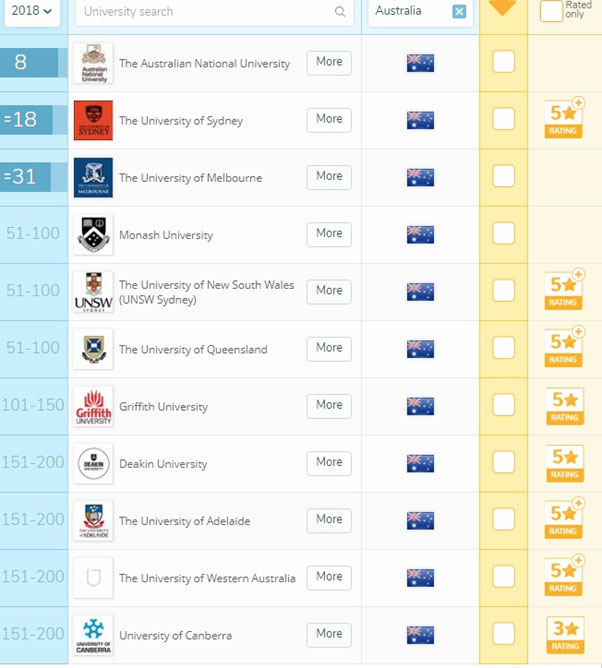Open the Australia country dropdown
The height and width of the screenshot is (668, 602).
pyautogui.click(x=410, y=12)
